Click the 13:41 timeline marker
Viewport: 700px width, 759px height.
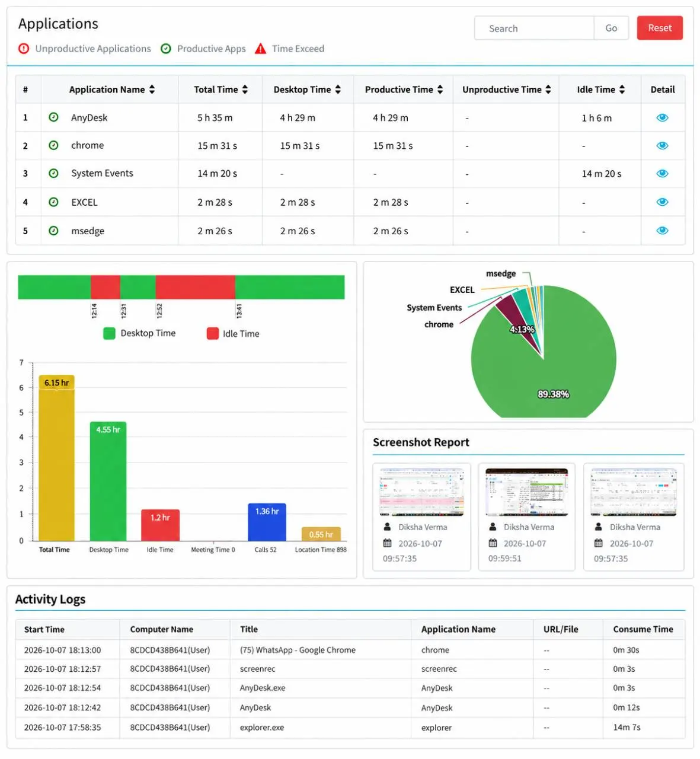(x=239, y=310)
